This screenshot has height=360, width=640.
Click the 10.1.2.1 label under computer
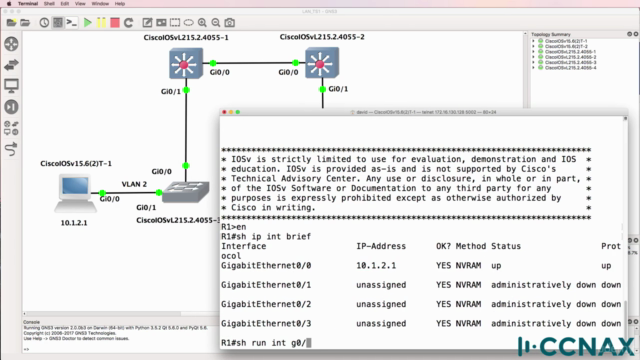coord(74,223)
